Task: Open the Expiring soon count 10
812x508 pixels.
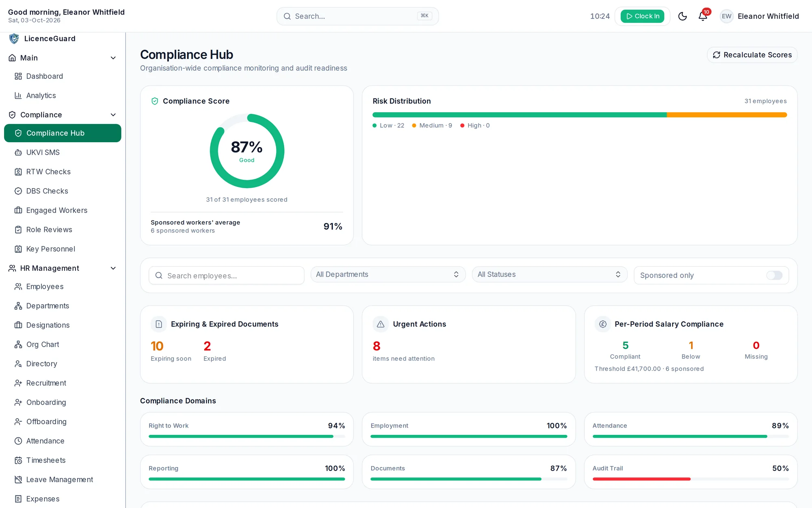Action: [x=157, y=346]
